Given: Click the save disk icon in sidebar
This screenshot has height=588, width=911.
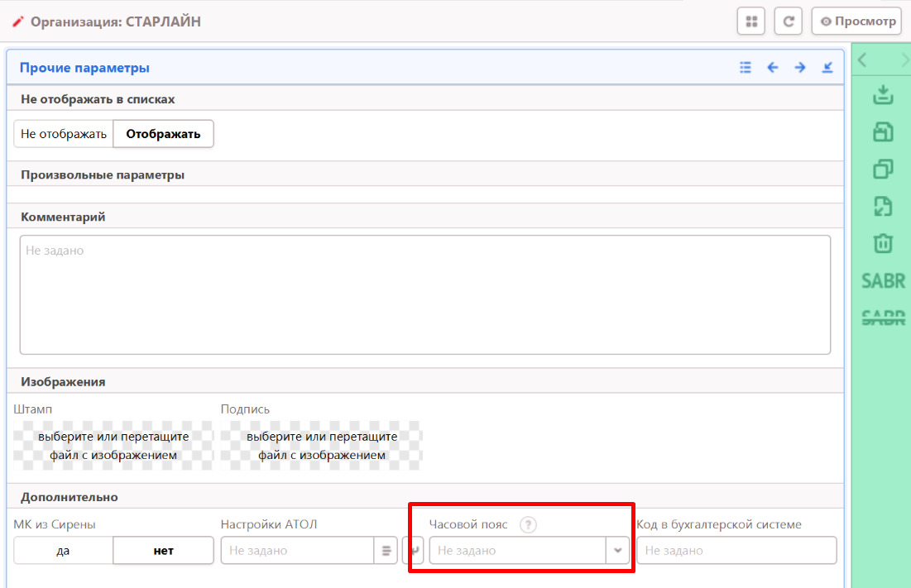Looking at the screenshot, I should [x=883, y=132].
